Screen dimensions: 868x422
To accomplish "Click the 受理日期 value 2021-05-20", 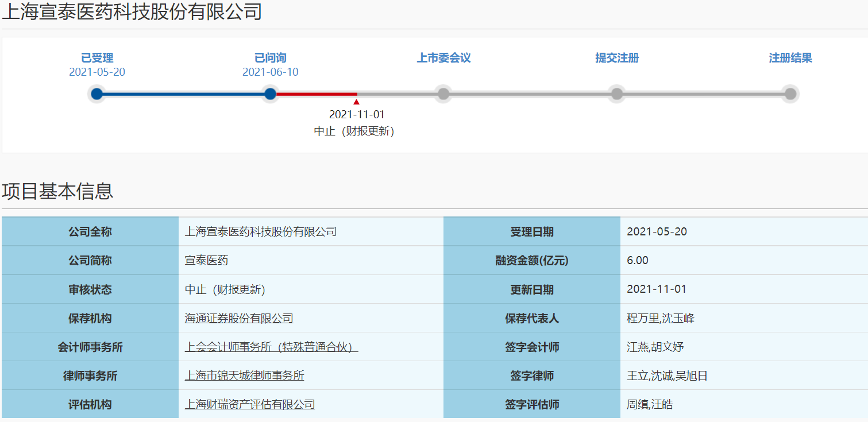I will click(x=657, y=232).
